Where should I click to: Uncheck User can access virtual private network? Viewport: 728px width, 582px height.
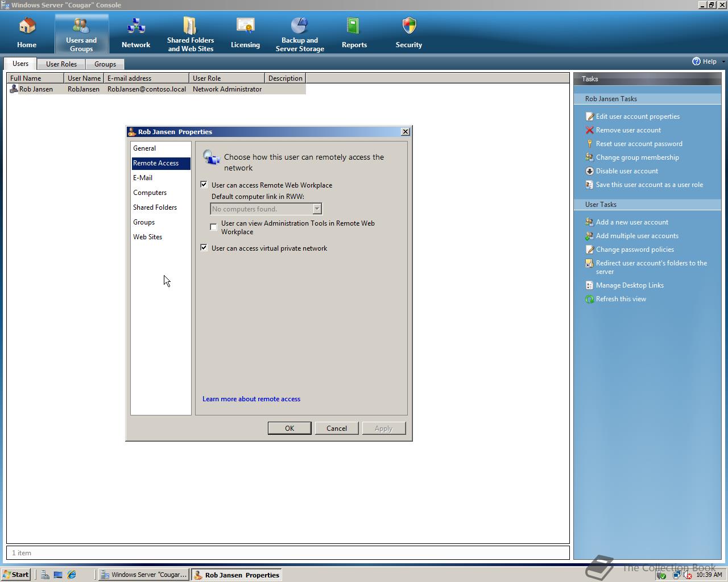tap(204, 248)
